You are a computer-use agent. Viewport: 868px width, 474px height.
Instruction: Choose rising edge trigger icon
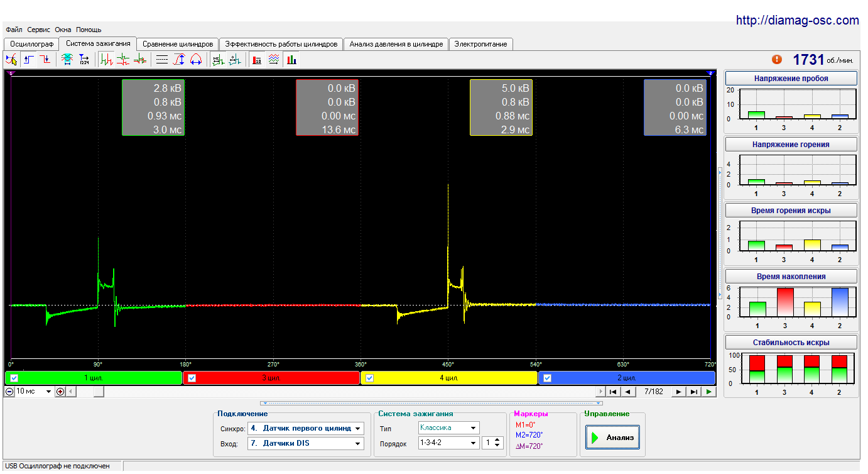[29, 60]
